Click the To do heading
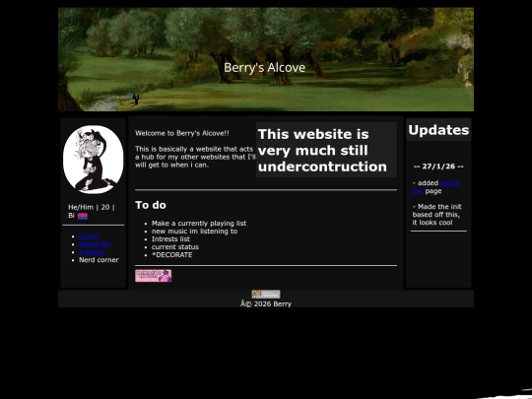This screenshot has width=532, height=399. point(151,205)
